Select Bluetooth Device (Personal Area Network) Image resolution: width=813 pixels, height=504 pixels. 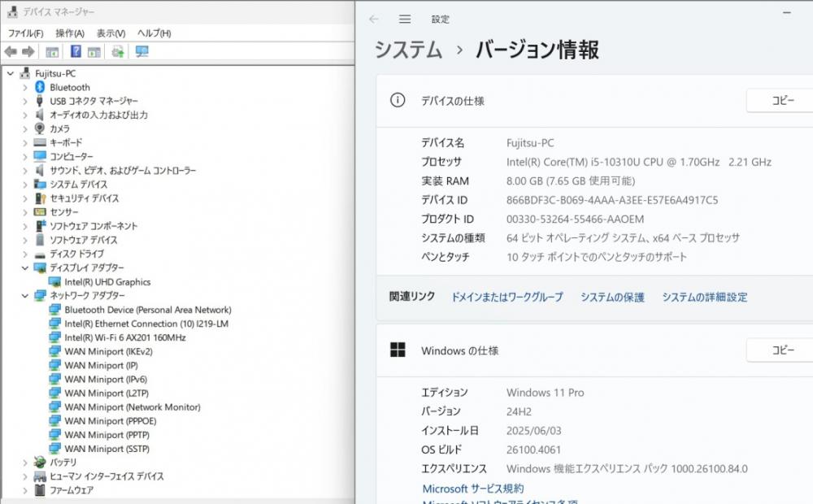(148, 310)
